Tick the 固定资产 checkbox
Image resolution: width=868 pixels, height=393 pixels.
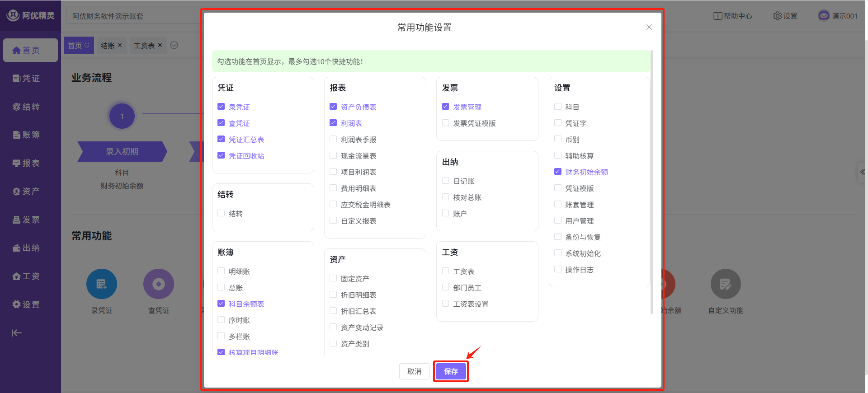(x=333, y=278)
